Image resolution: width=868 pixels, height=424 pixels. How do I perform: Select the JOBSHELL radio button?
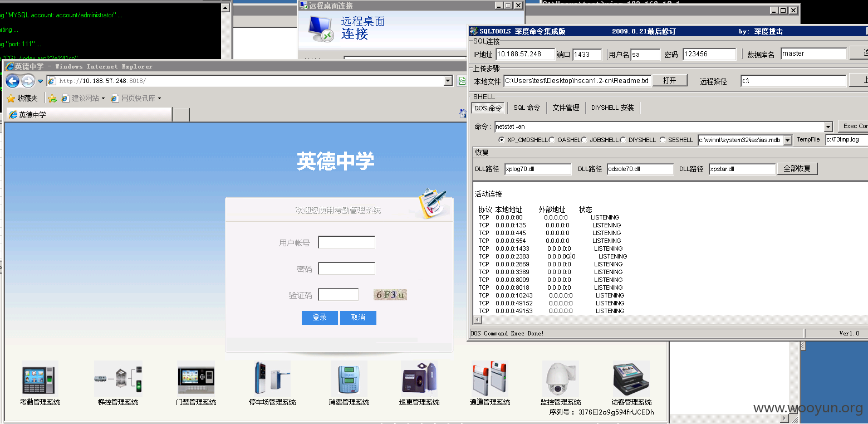[x=584, y=140]
